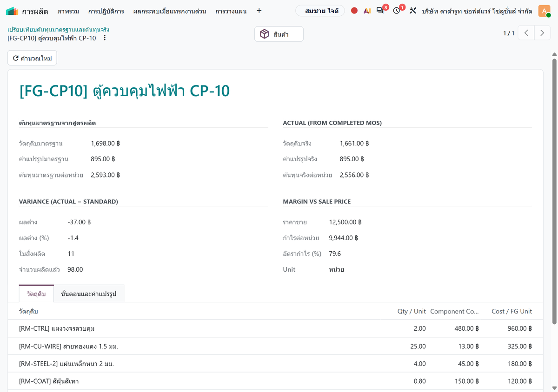Go to the previous record arrow
This screenshot has width=558, height=392.
pos(526,33)
